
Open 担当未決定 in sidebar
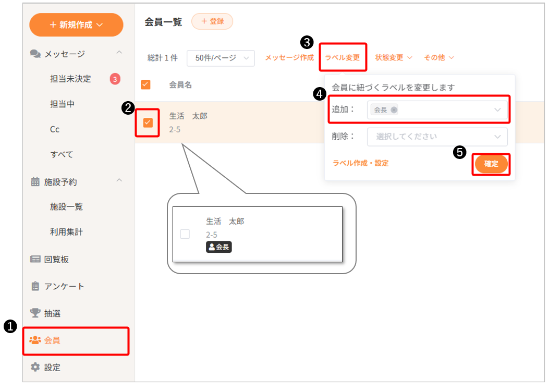coord(70,79)
